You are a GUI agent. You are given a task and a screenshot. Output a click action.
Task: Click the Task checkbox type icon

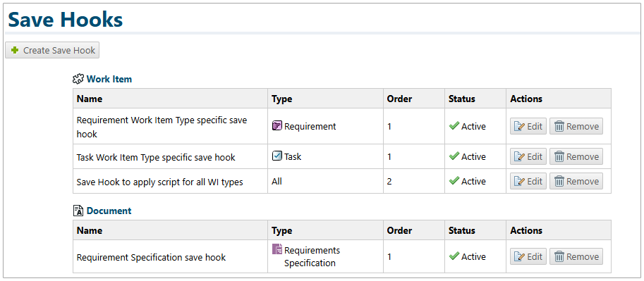[277, 156]
